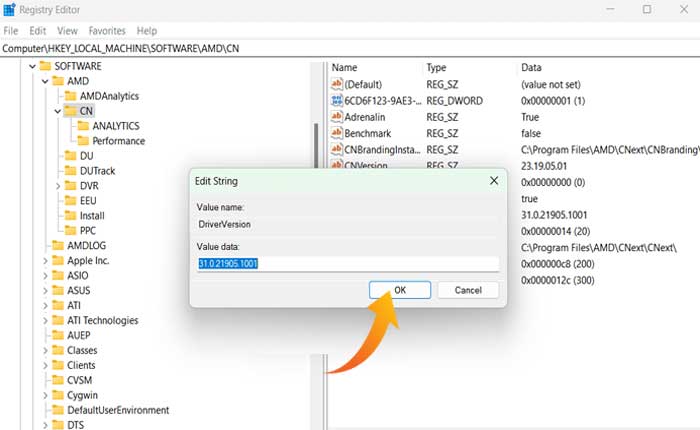This screenshot has height=430, width=700.
Task: Expand the Apple Inc. key
Action: pyautogui.click(x=46, y=261)
